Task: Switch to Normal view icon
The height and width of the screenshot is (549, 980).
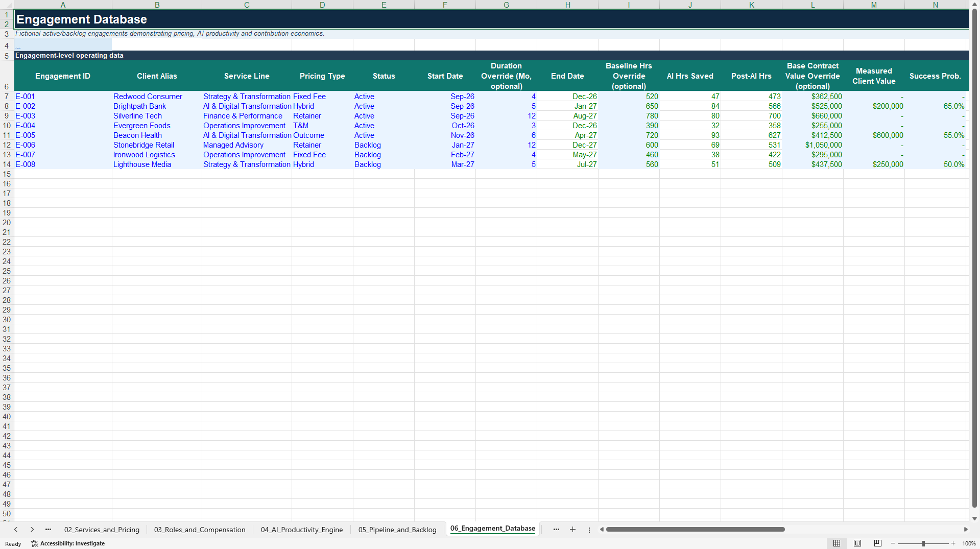Action: tap(836, 543)
